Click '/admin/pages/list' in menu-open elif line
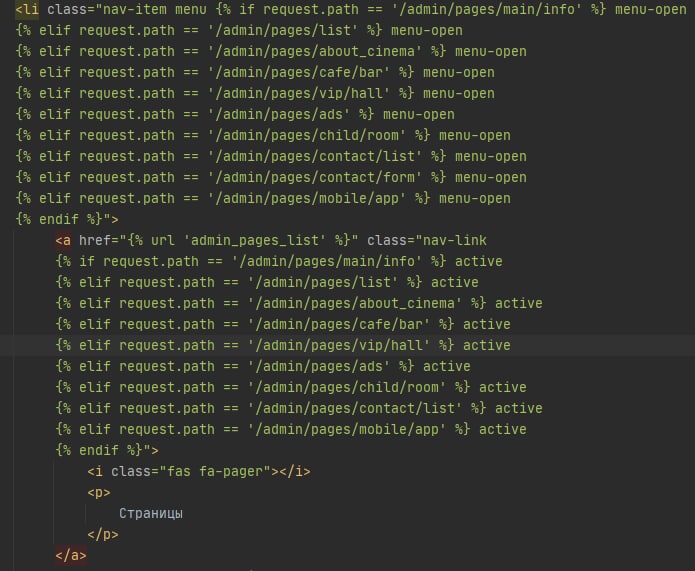Image resolution: width=695 pixels, height=571 pixels. pos(283,31)
